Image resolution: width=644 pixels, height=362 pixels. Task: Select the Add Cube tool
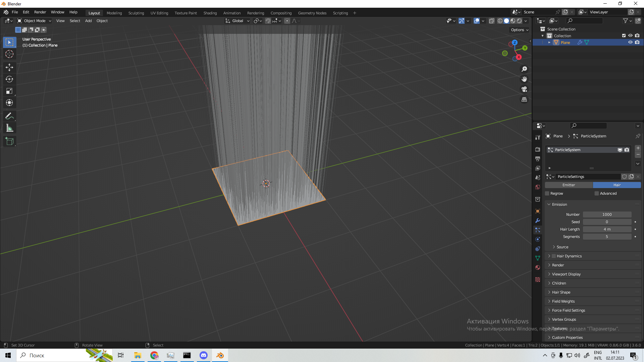tap(9, 141)
